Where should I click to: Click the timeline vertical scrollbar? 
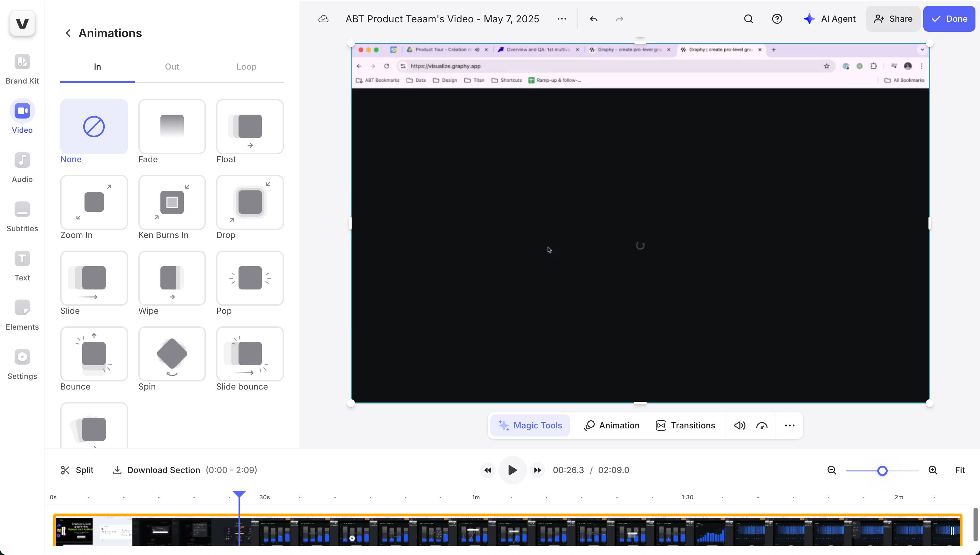pos(976,525)
